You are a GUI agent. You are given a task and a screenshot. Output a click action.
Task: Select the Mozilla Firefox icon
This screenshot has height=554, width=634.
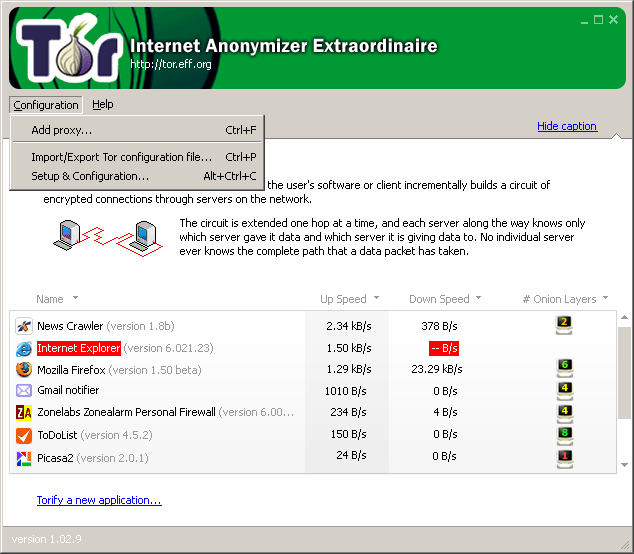point(24,369)
